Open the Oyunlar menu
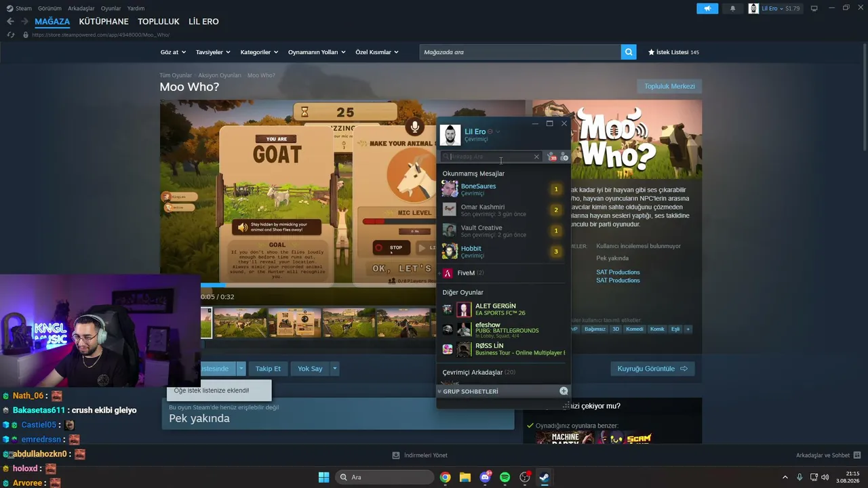This screenshot has width=868, height=488. (111, 8)
